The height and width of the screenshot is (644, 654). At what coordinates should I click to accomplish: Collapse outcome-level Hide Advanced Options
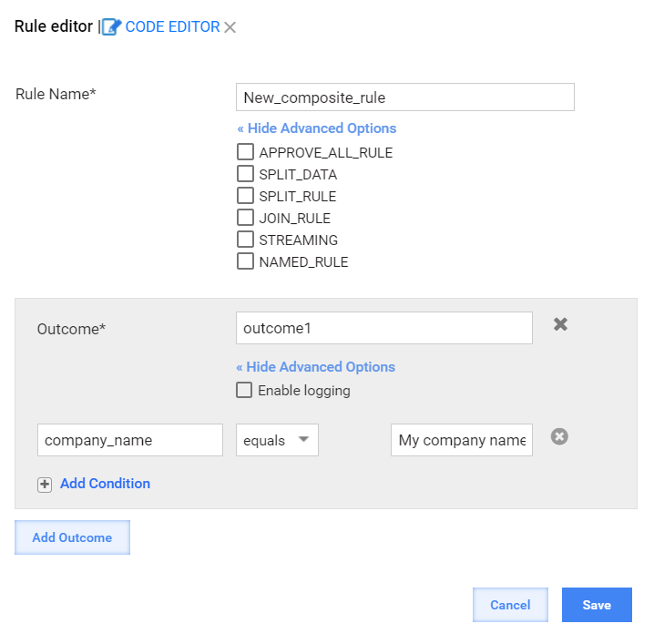[316, 366]
